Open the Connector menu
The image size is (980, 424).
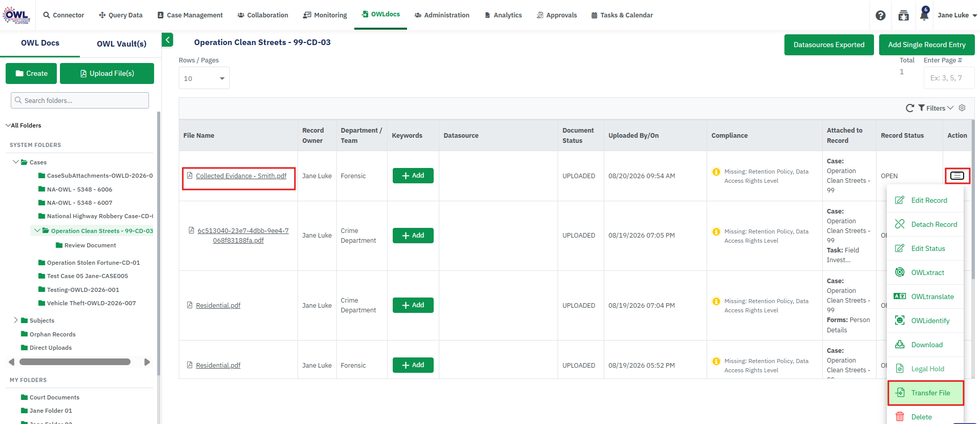tap(63, 15)
